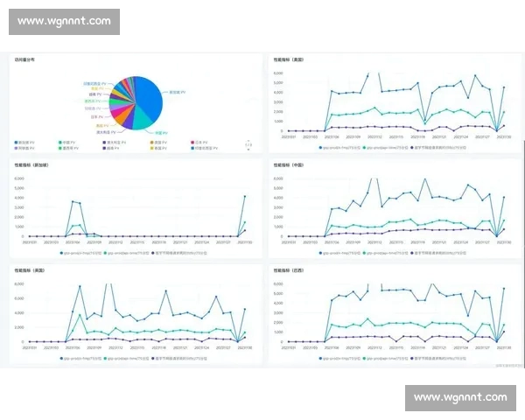Image resolution: width=525 pixels, height=420 pixels.
Task: Click blue legend dot in 巴西 chart
Action: point(321,357)
